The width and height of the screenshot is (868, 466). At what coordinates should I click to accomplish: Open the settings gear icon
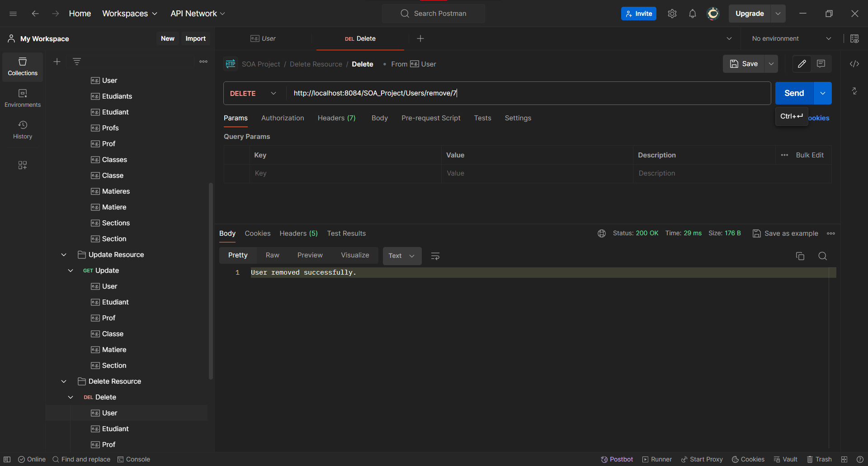(672, 14)
